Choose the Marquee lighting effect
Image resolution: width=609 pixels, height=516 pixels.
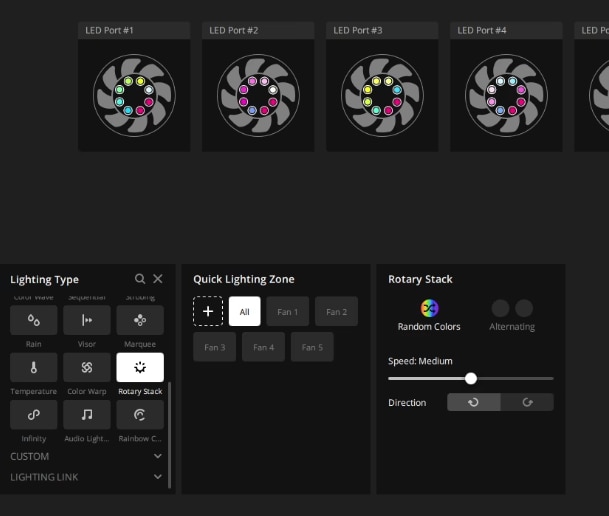coord(140,320)
